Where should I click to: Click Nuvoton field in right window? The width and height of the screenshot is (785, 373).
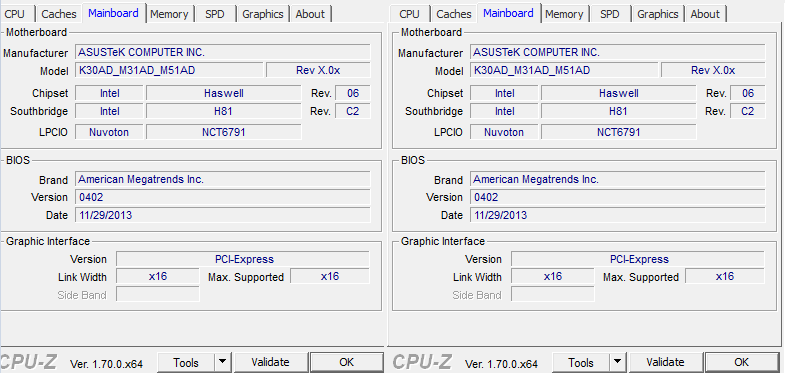coord(504,132)
